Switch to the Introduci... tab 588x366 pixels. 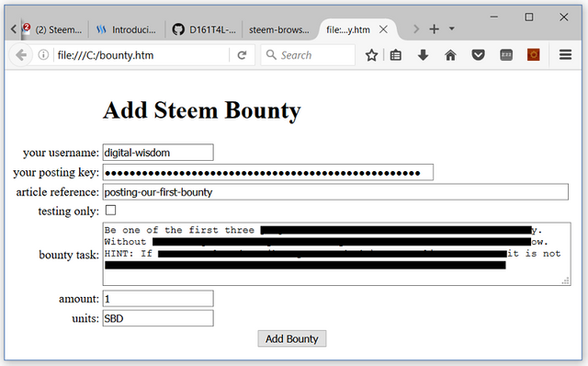click(x=127, y=29)
